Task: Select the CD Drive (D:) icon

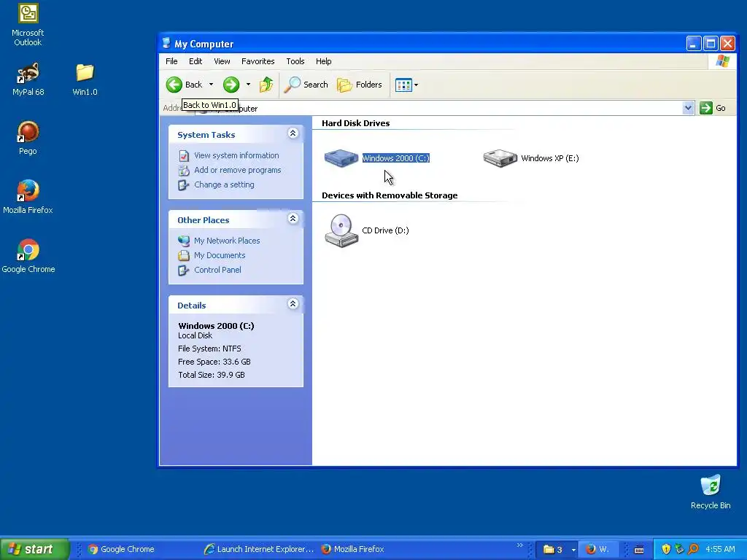Action: (341, 230)
